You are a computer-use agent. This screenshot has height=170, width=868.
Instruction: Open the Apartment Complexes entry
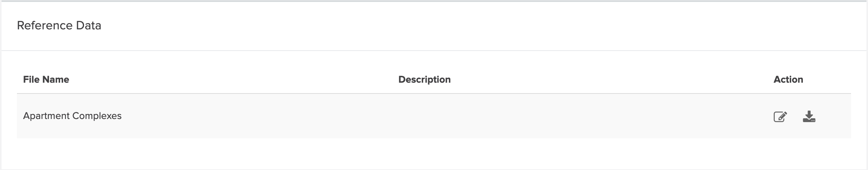click(72, 116)
